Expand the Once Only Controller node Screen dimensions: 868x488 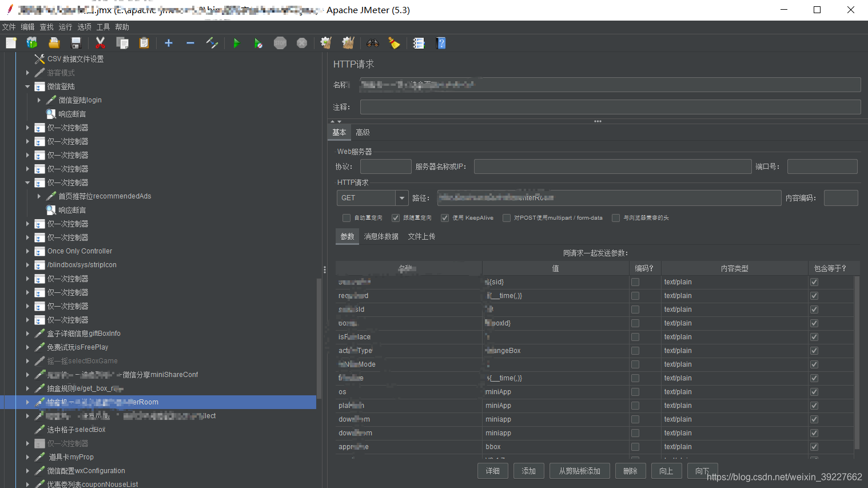tap(27, 251)
